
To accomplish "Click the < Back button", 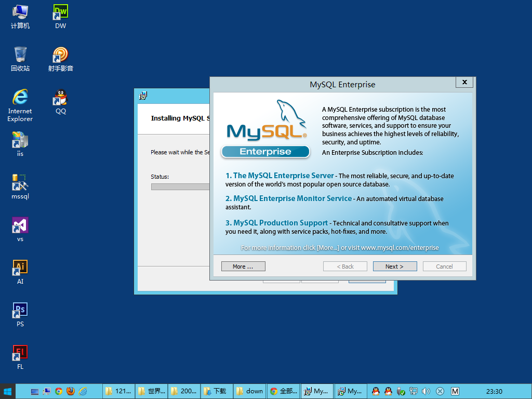I will [345, 267].
